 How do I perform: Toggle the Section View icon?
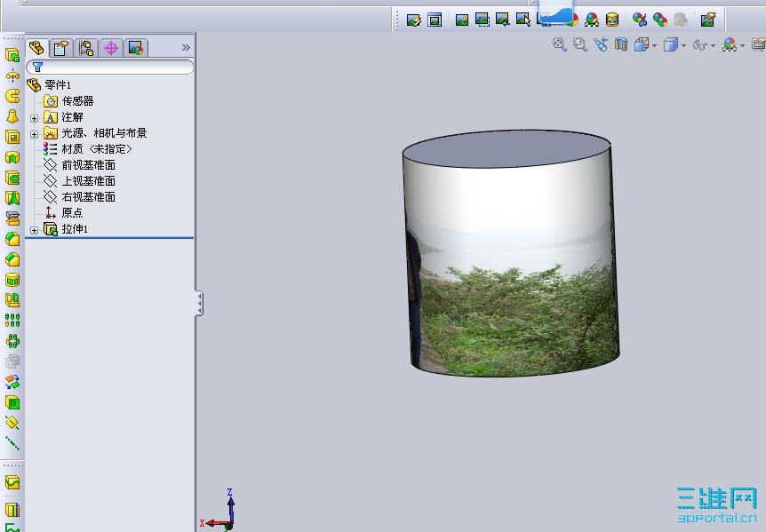point(621,45)
